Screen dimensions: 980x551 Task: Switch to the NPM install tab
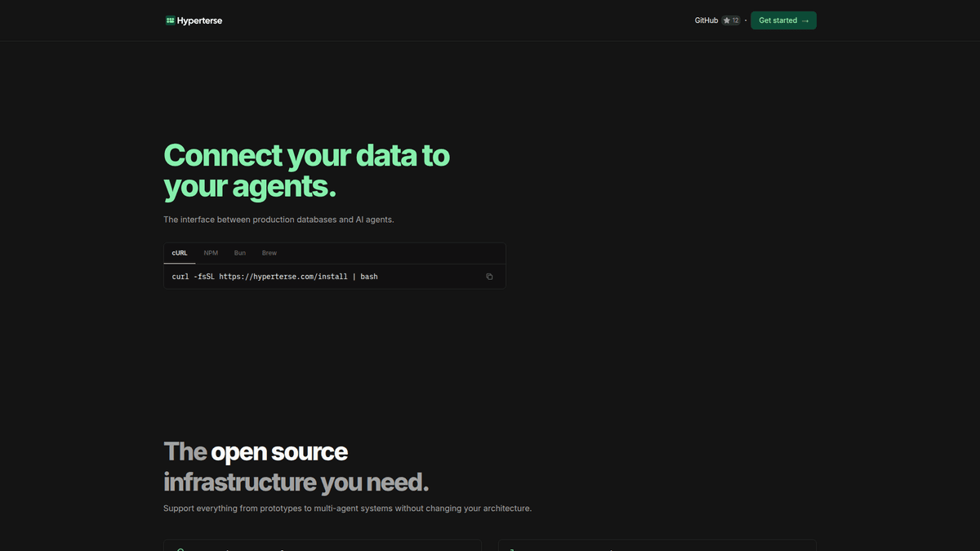pos(211,252)
